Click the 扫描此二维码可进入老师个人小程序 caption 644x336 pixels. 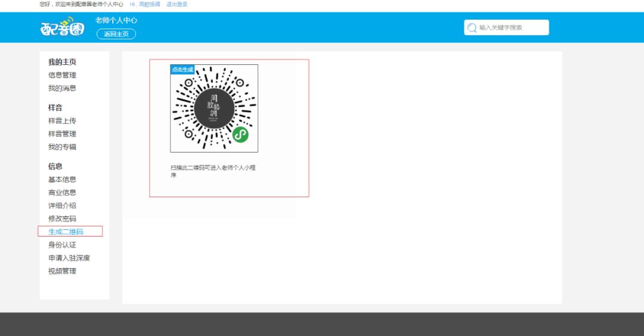coord(213,171)
